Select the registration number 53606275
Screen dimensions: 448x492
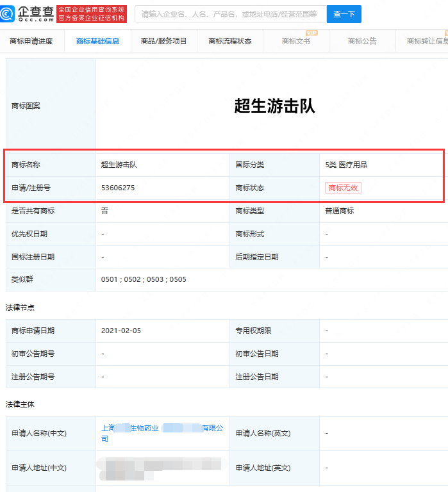(x=118, y=188)
